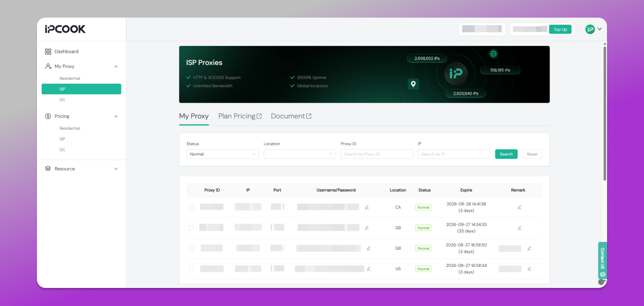The image size is (644, 306).
Task: Click the globe icon in banner
Action: pyautogui.click(x=494, y=54)
